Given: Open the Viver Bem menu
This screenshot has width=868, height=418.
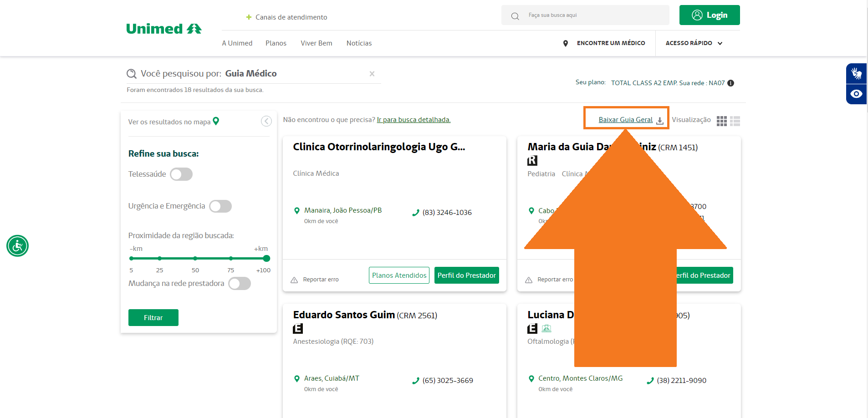Looking at the screenshot, I should tap(316, 43).
